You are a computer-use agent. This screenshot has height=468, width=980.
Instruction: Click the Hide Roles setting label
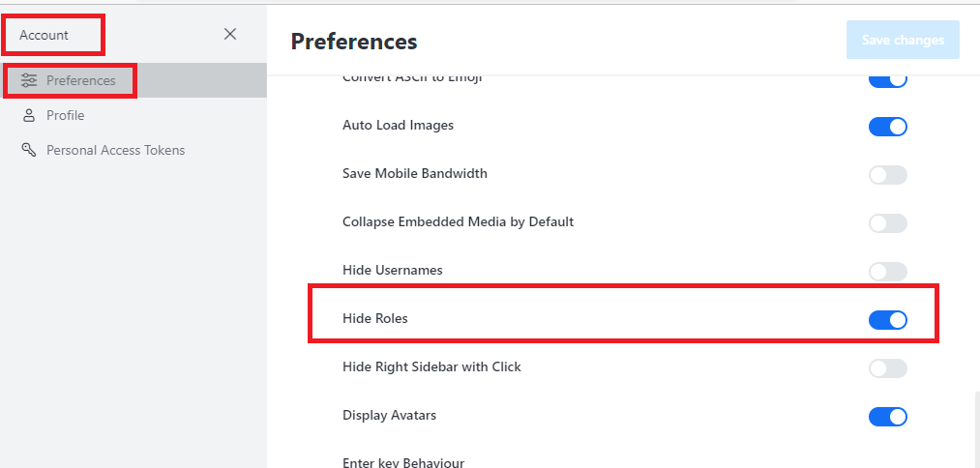[x=375, y=318]
